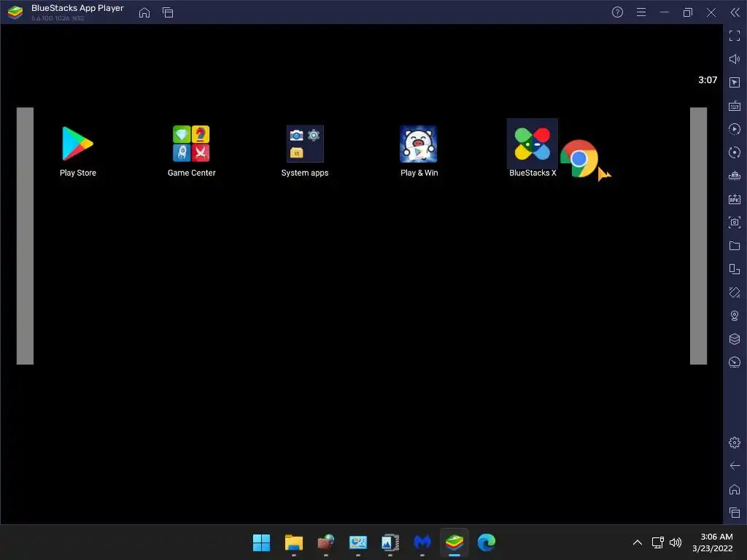Show hidden system tray icons
The width and height of the screenshot is (747, 560).
coord(638,542)
